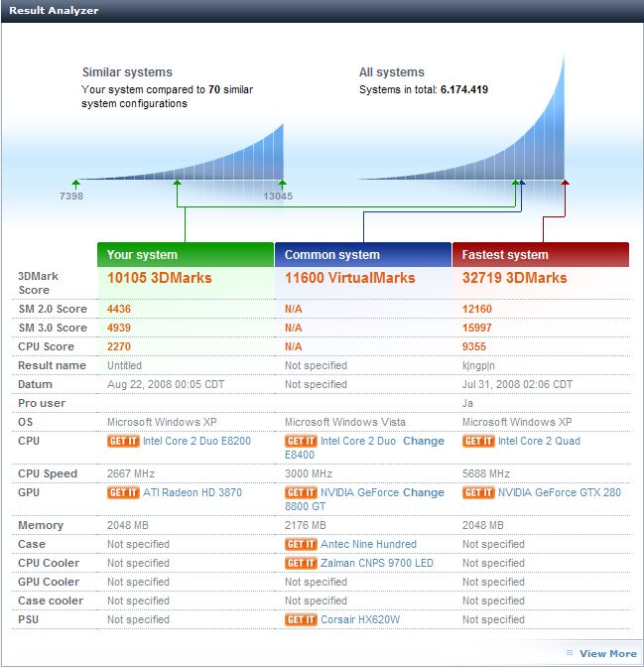Click the Result Analyzer title
The image size is (644, 667).
(x=54, y=10)
